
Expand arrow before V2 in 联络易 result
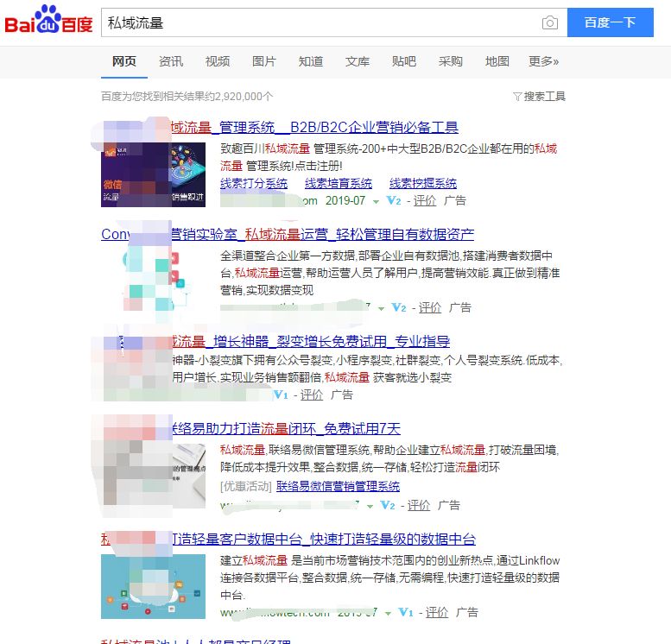point(370,506)
